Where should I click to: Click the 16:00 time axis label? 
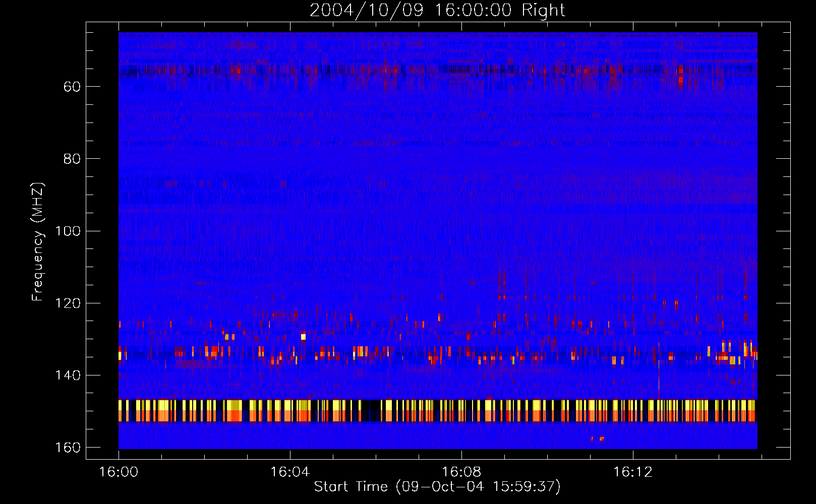pos(119,472)
